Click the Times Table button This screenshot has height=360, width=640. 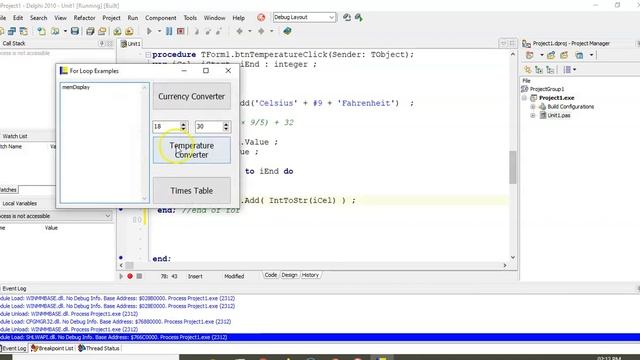pos(192,191)
